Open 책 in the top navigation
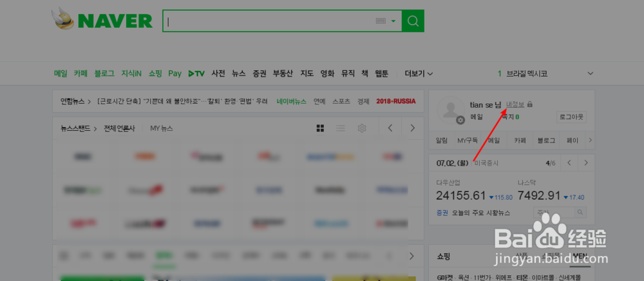 (365, 73)
